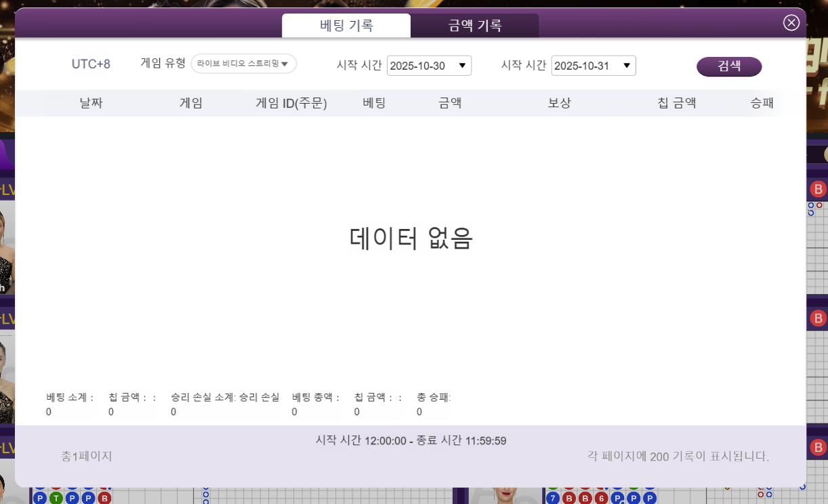Click the 승패 column header
Viewport: 828px width, 504px height.
coord(762,104)
